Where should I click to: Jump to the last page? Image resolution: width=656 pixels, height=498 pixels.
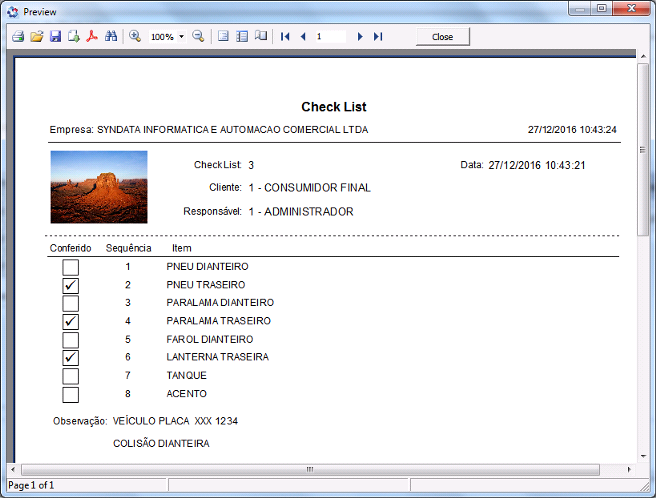pos(378,36)
